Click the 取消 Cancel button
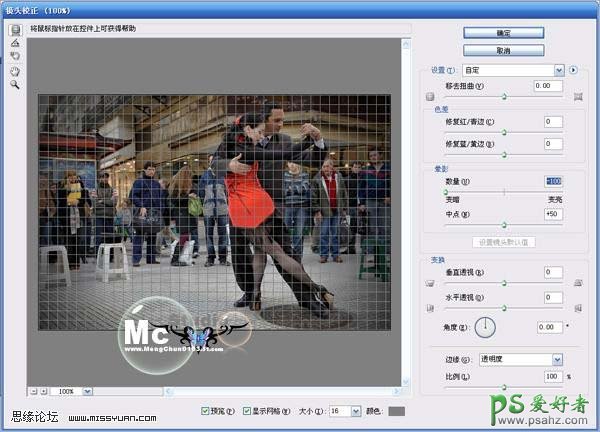Screen dimensions: 600x432 pyautogui.click(x=504, y=50)
